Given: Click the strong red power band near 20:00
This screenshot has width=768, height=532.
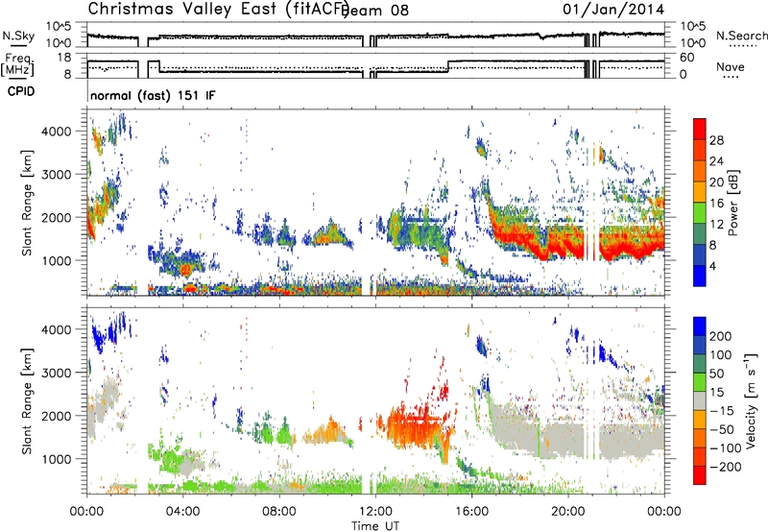Looking at the screenshot, I should coord(564,248).
